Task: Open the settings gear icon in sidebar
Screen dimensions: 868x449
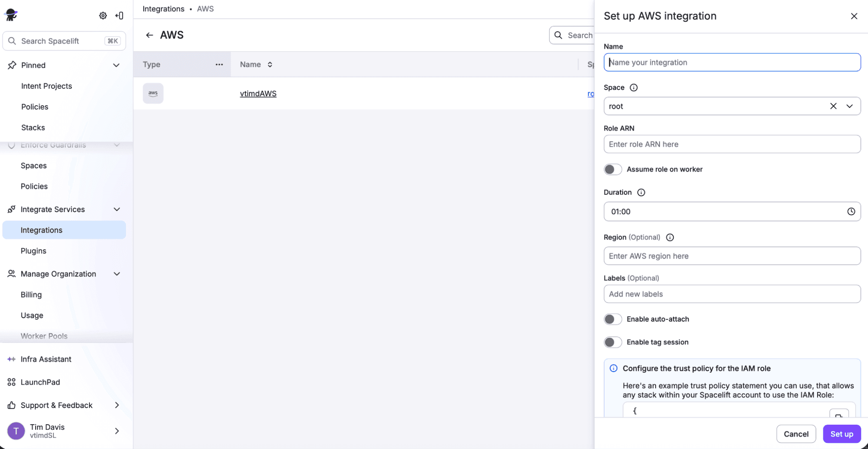Action: (x=103, y=16)
